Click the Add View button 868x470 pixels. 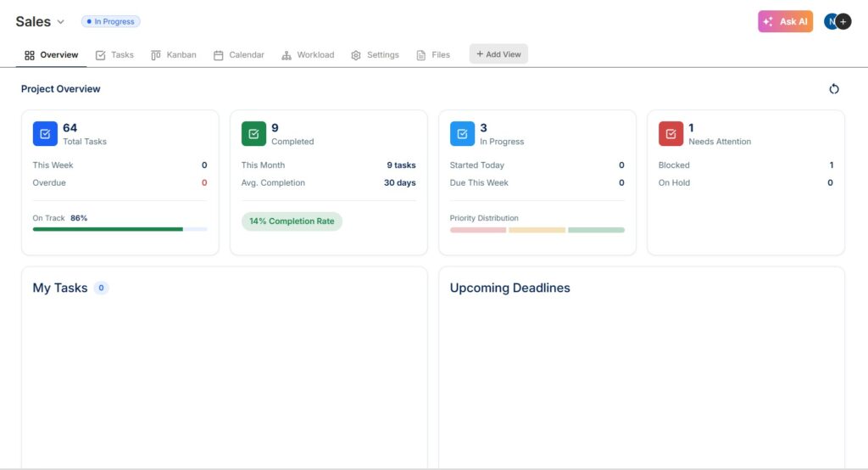(x=498, y=54)
